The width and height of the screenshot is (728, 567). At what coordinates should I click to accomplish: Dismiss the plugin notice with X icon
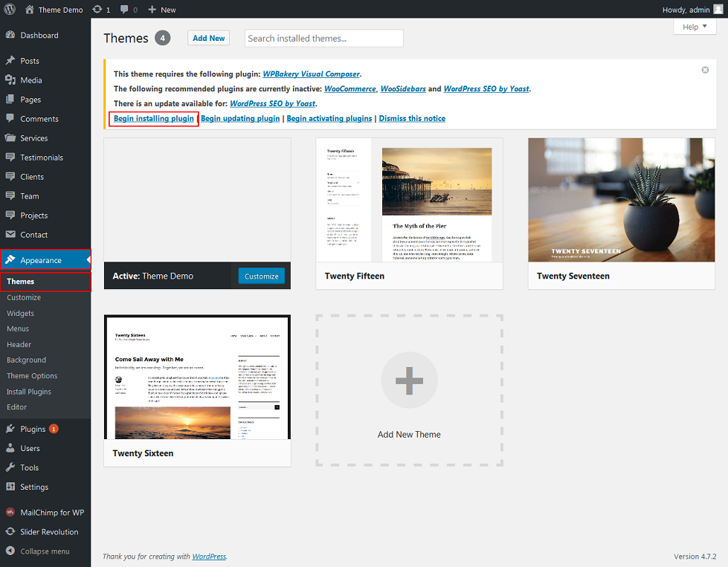(705, 70)
